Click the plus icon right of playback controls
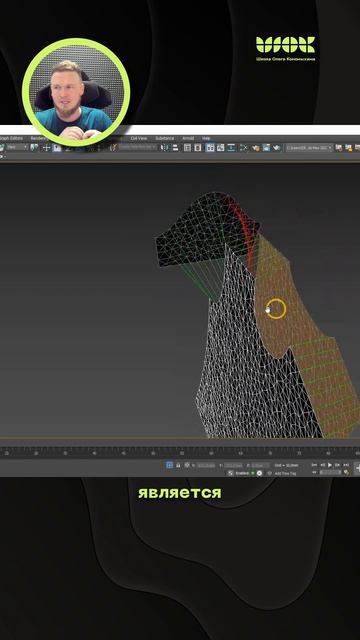 (357, 468)
